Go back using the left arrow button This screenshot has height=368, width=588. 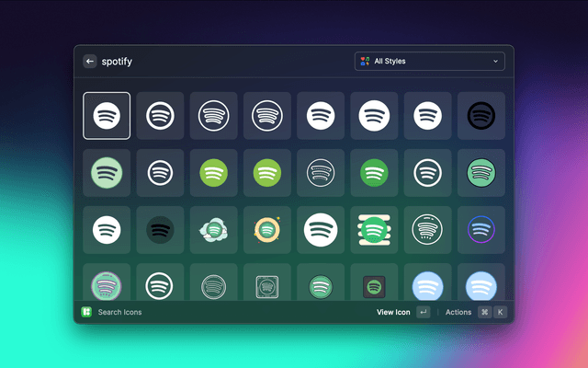[x=90, y=62]
